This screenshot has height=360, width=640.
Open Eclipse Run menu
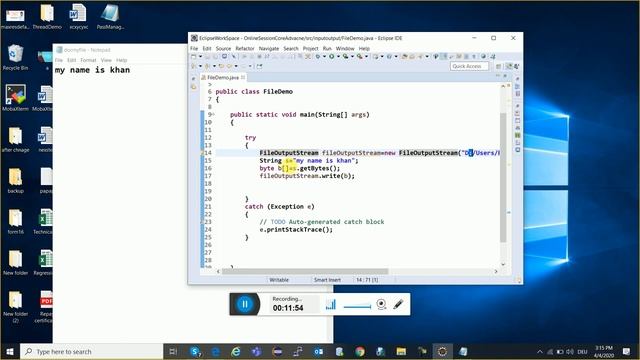point(327,48)
